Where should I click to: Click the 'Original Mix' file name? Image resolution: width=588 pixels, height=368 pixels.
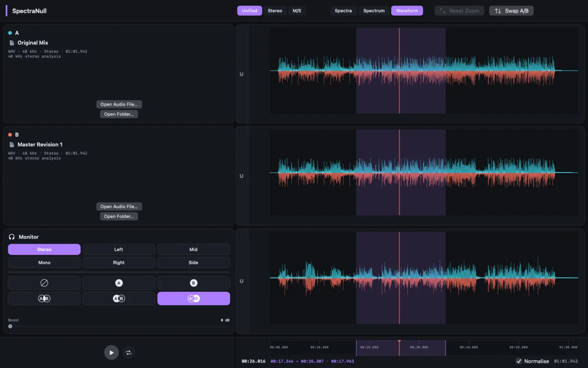click(33, 43)
